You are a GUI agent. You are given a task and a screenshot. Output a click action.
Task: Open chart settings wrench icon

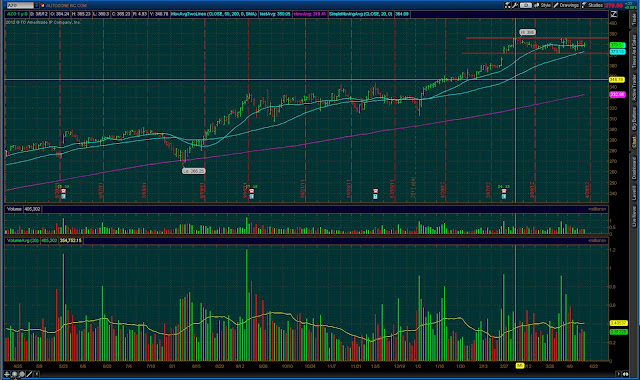tap(515, 5)
